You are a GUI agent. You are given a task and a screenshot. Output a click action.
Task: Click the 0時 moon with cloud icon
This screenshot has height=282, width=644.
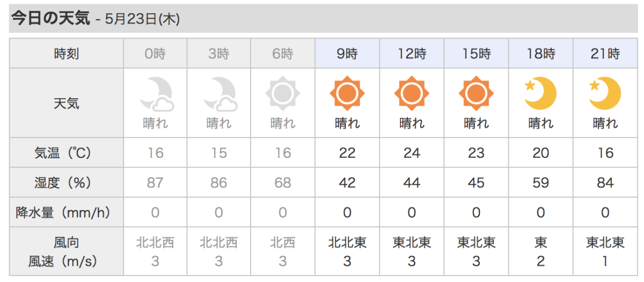pyautogui.click(x=156, y=93)
